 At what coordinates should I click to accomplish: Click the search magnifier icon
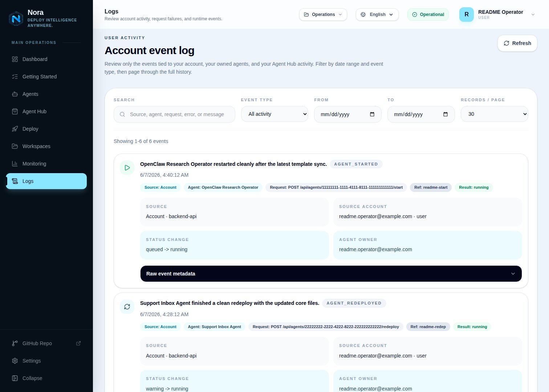click(123, 114)
